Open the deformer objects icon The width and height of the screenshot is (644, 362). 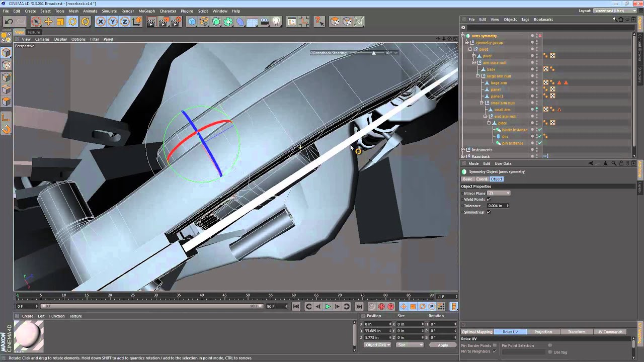point(240,22)
